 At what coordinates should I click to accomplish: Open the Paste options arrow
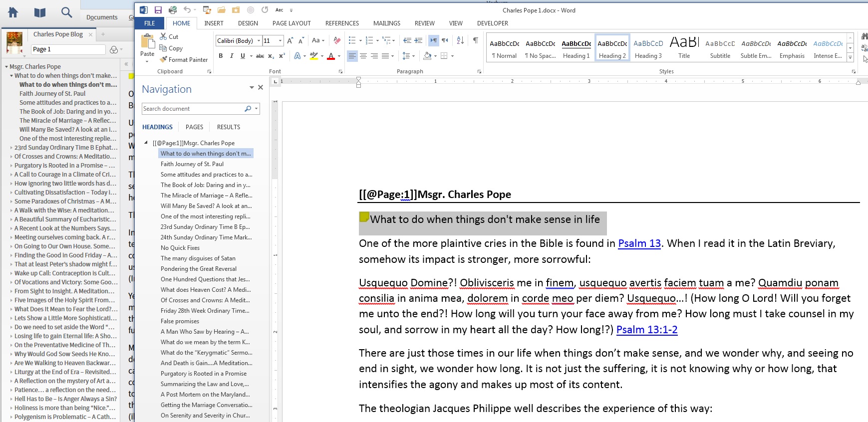pyautogui.click(x=147, y=61)
